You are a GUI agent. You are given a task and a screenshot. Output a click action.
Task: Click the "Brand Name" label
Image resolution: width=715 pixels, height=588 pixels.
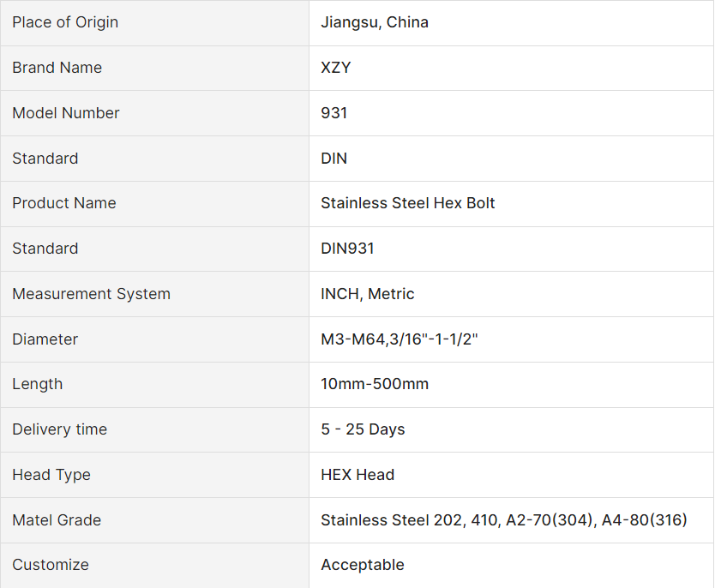pos(57,68)
